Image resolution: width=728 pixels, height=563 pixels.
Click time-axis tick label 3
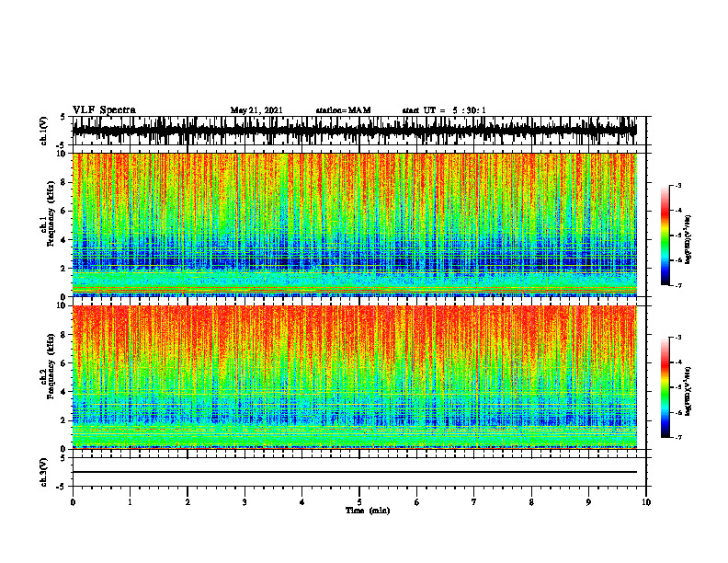[245, 502]
